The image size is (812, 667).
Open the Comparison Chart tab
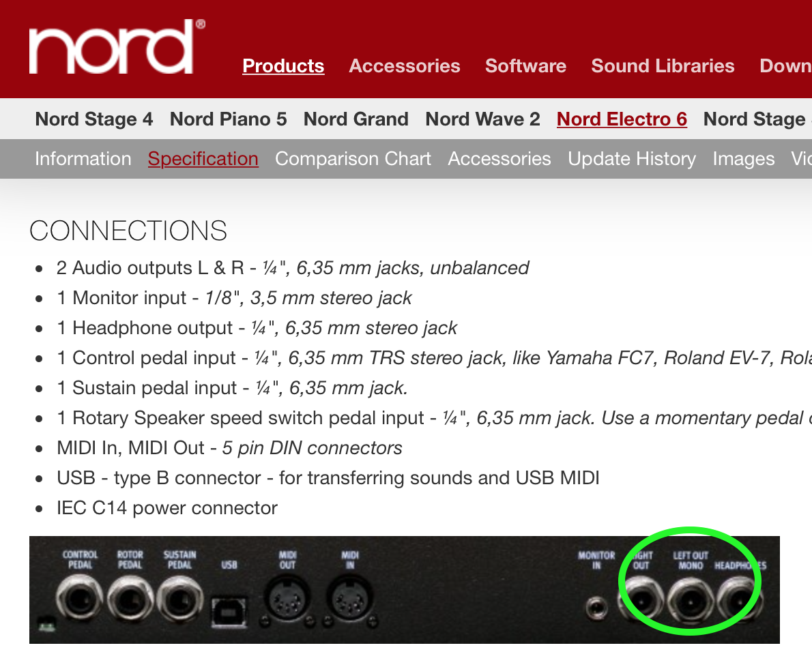tap(353, 159)
